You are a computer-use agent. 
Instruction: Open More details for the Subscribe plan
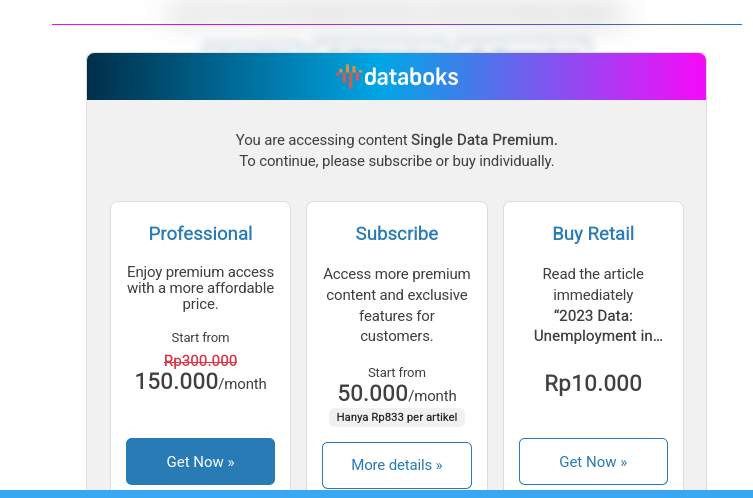396,465
